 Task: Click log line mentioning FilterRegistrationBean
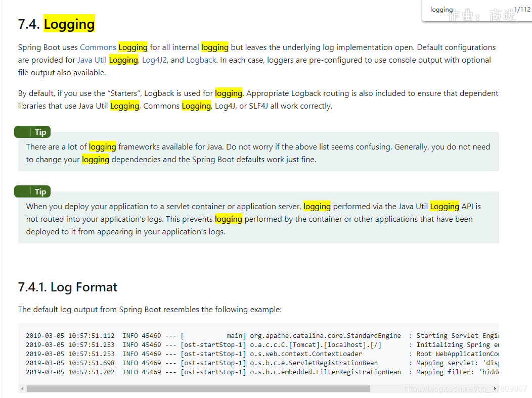click(262, 372)
